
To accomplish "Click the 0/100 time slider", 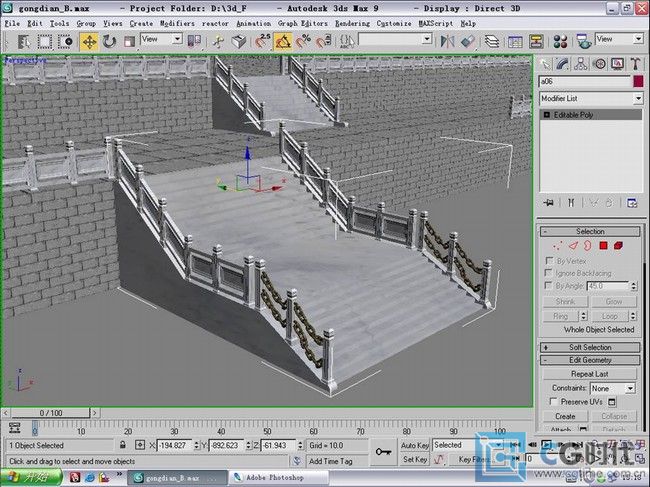I will (51, 413).
